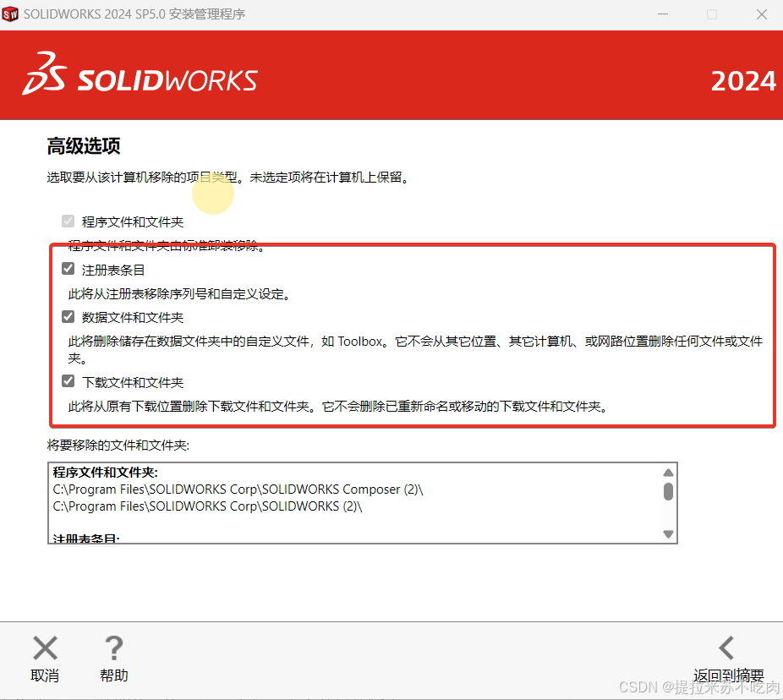Click the SOLIDWORKS logo in the red banner
The image size is (783, 700).
140,75
